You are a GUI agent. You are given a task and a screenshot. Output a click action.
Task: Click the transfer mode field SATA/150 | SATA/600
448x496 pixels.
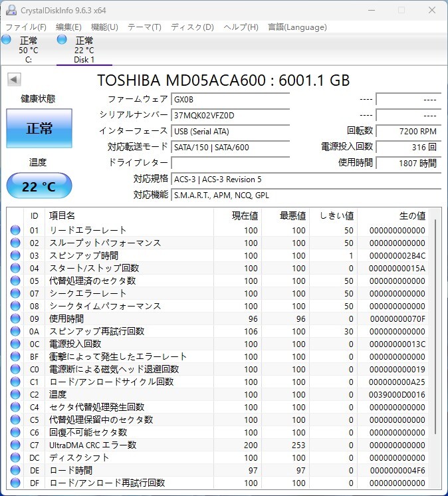[x=231, y=147]
